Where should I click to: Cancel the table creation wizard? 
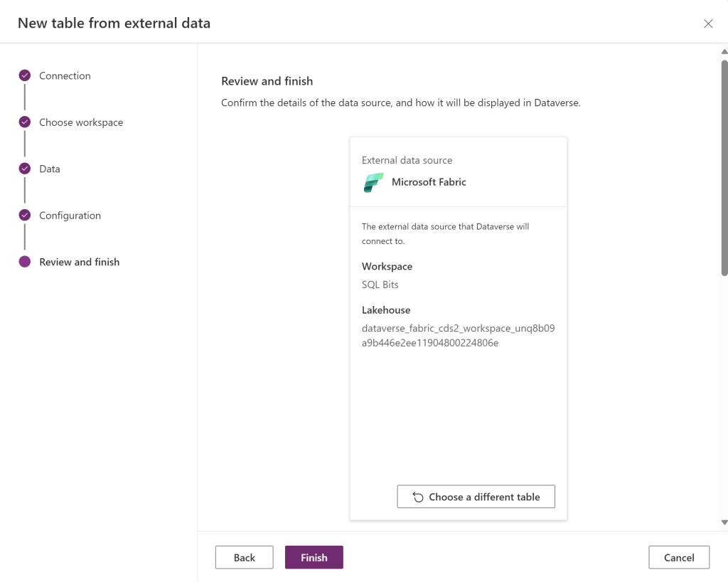tap(678, 558)
